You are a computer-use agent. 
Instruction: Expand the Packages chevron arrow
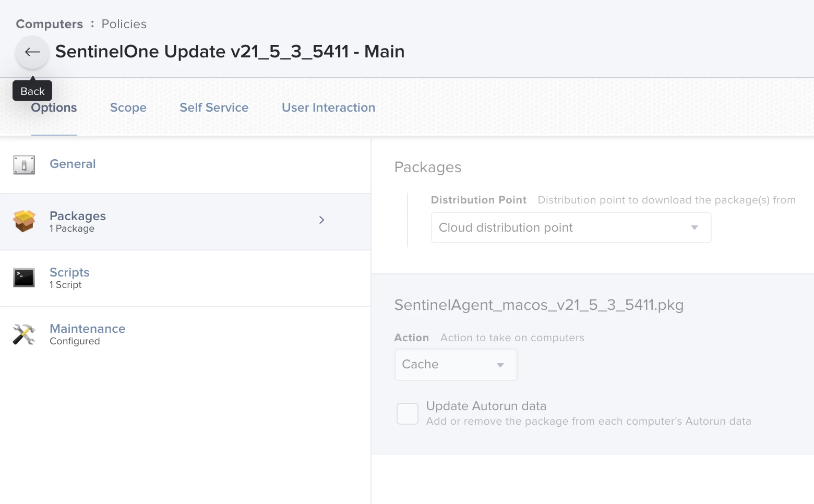(x=321, y=220)
